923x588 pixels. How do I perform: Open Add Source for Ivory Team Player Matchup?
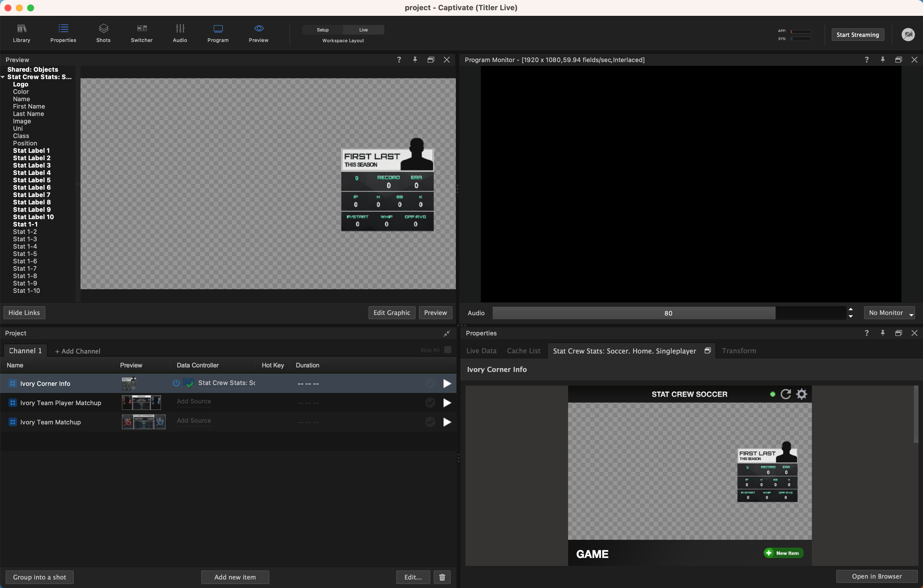pyautogui.click(x=194, y=401)
